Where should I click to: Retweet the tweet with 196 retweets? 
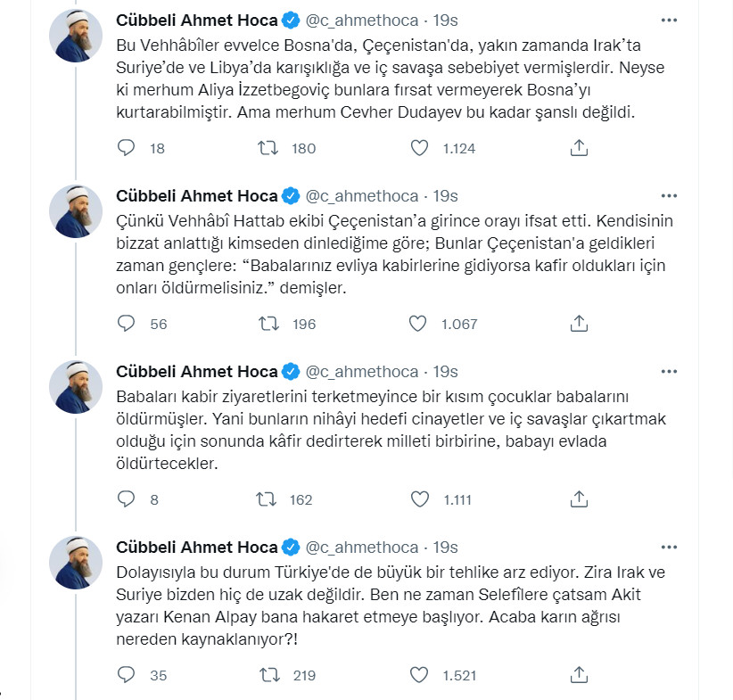coord(267,324)
